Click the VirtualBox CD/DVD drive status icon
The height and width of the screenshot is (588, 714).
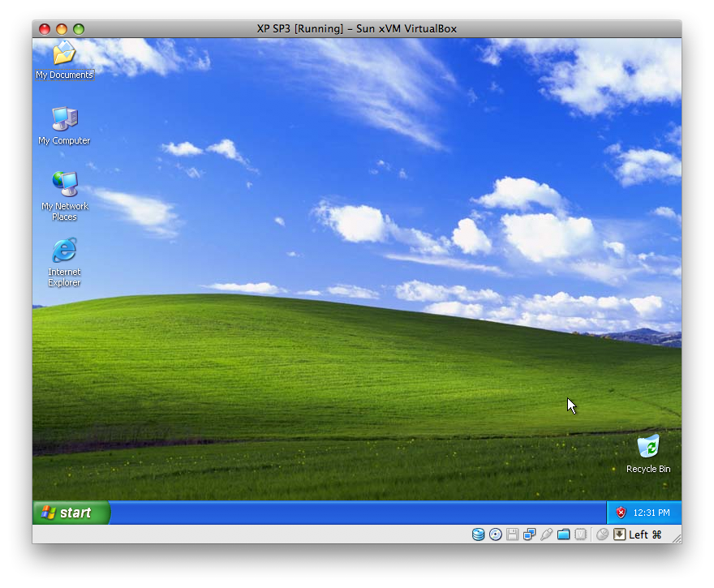point(496,534)
